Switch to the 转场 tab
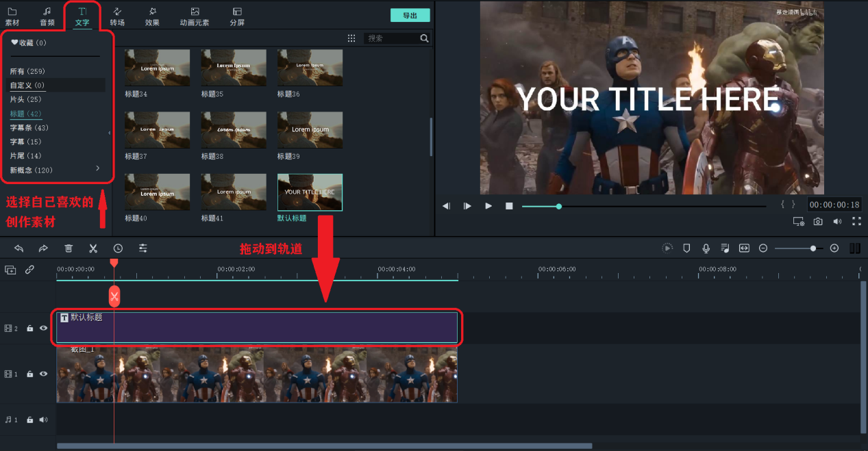868x451 pixels. tap(117, 16)
